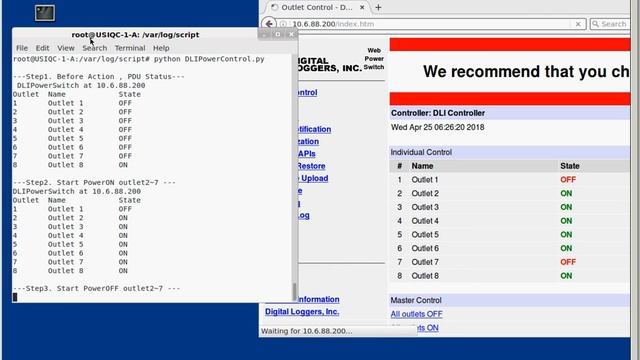
Task: Click the Individual Control section header
Action: click(421, 152)
